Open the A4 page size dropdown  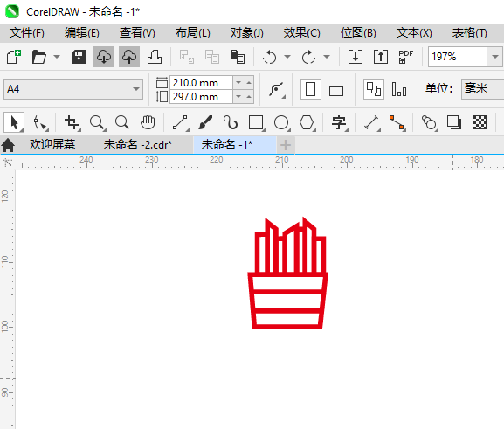pyautogui.click(x=73, y=89)
